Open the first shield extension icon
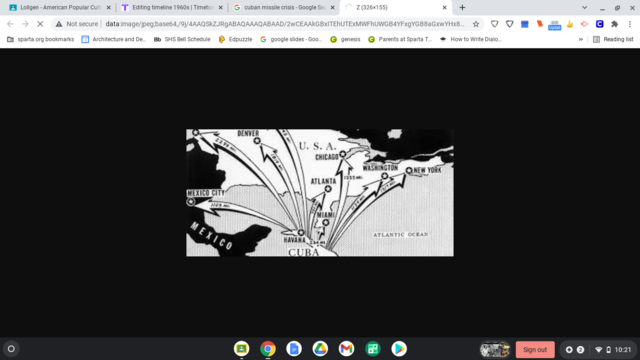This screenshot has height=360, width=640. (x=494, y=24)
